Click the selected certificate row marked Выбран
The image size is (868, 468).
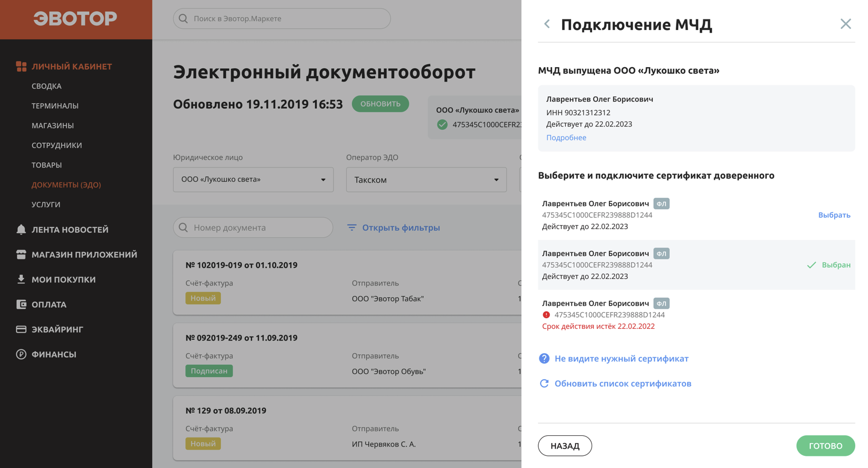[x=697, y=265]
